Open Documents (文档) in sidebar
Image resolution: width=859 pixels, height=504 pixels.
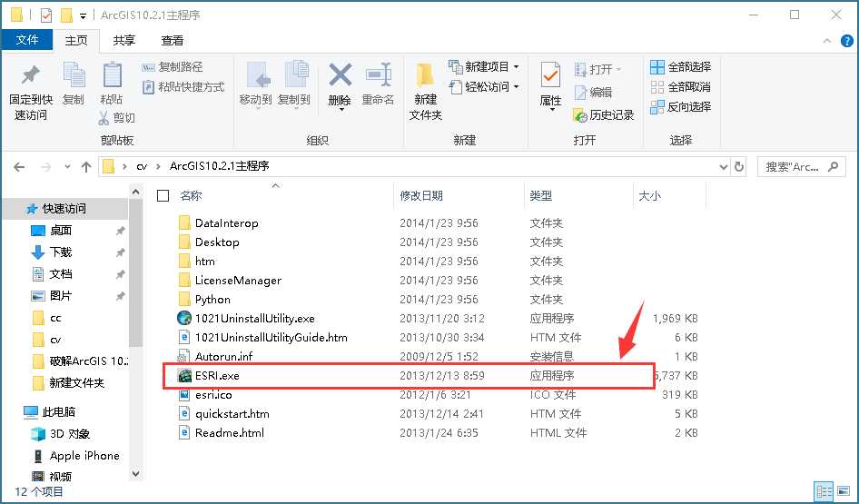[60, 274]
